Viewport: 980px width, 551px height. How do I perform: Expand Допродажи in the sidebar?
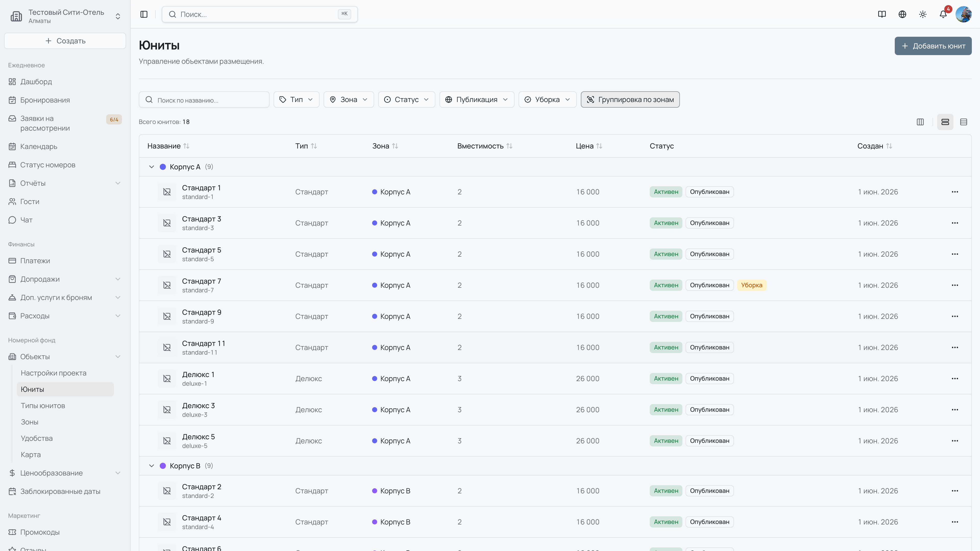[65, 279]
